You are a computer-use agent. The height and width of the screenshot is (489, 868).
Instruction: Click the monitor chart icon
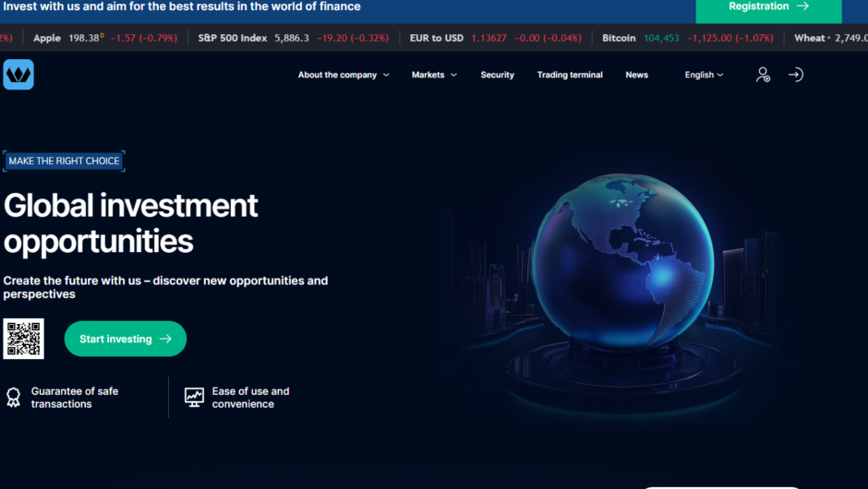click(194, 397)
